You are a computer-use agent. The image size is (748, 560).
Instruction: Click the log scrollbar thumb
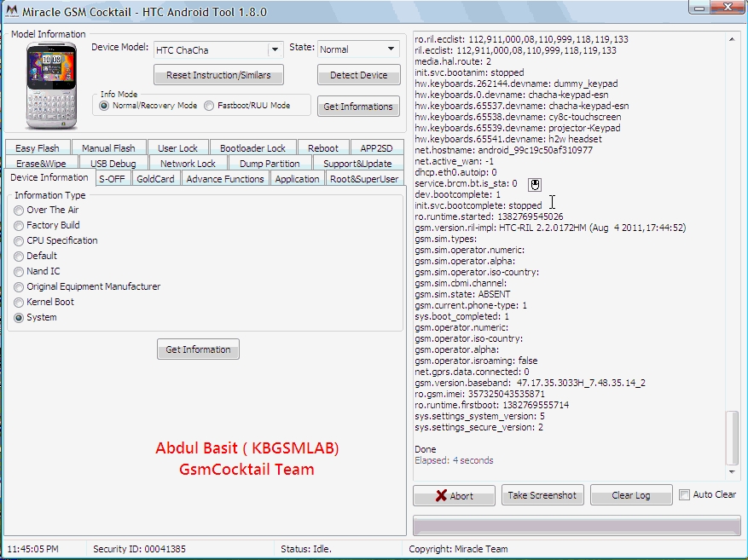[732, 437]
